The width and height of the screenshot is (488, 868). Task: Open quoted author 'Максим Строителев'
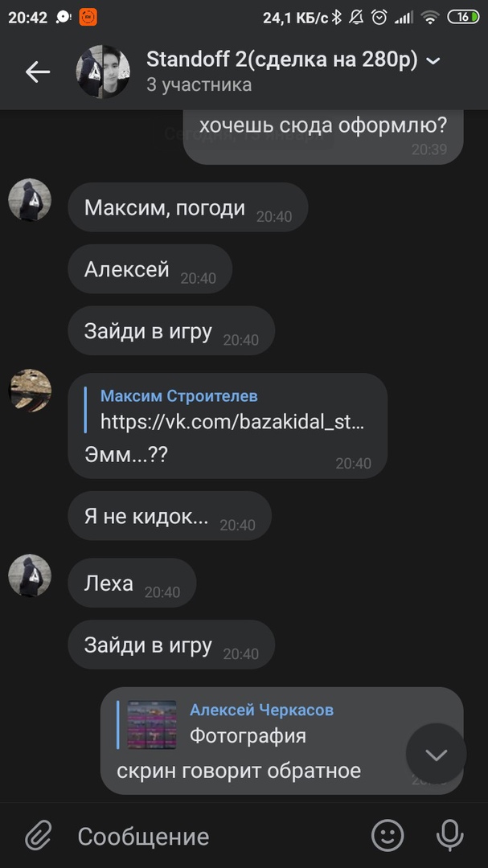pos(179,395)
